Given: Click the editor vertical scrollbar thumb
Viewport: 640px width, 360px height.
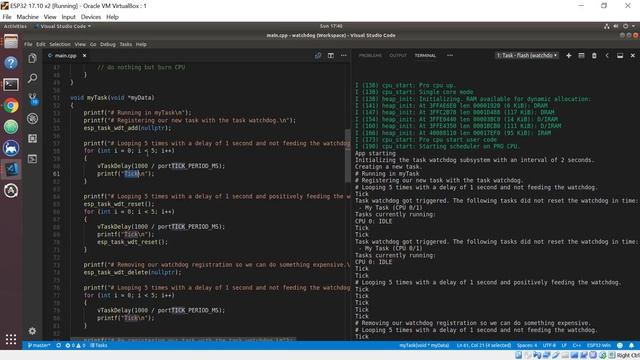Looking at the screenshot, I should pos(348,156).
